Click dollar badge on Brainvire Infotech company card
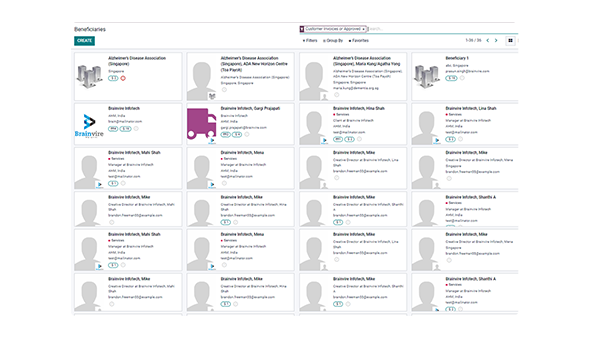Image resolution: width=590 pixels, height=360 pixels. point(126,129)
